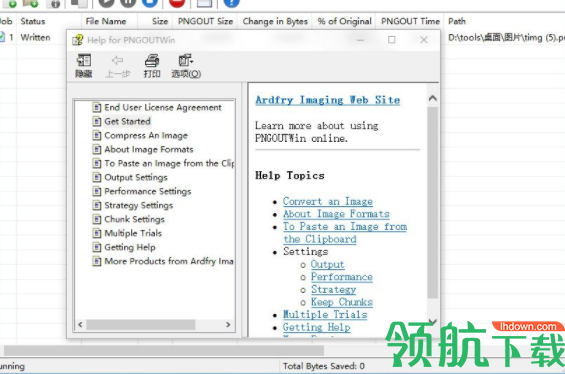
Task: Click topic list horizontal scrollbar right arrow
Action: pyautogui.click(x=228, y=324)
